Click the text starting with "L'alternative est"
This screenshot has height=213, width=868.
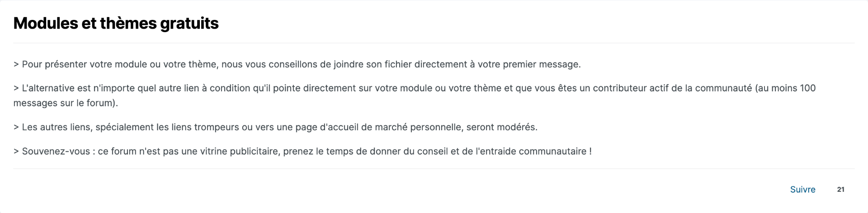click(415, 95)
